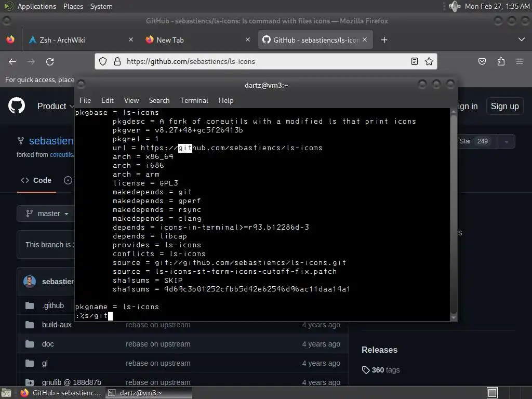Open the build-aux folder
The width and height of the screenshot is (532, 399).
coord(57,325)
